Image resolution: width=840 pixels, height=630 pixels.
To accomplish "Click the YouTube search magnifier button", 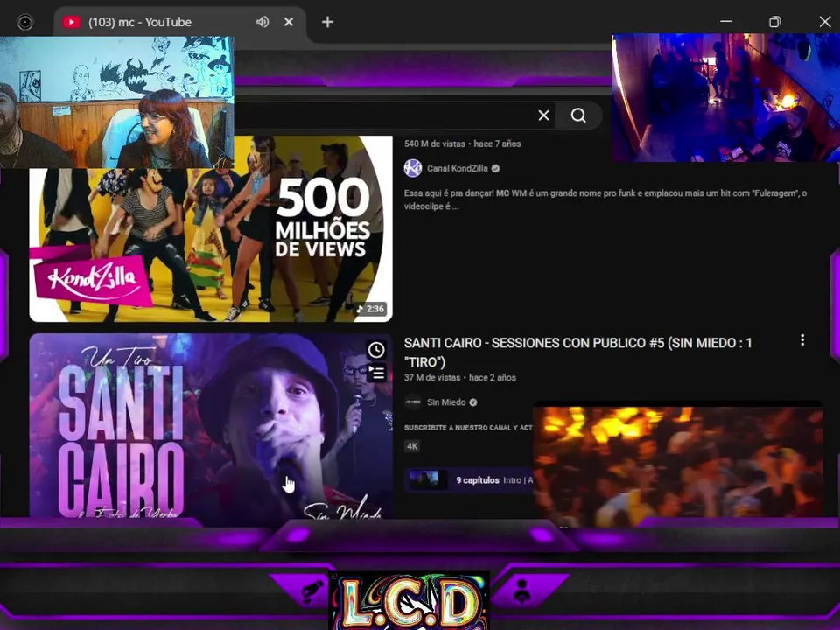I will (x=578, y=115).
